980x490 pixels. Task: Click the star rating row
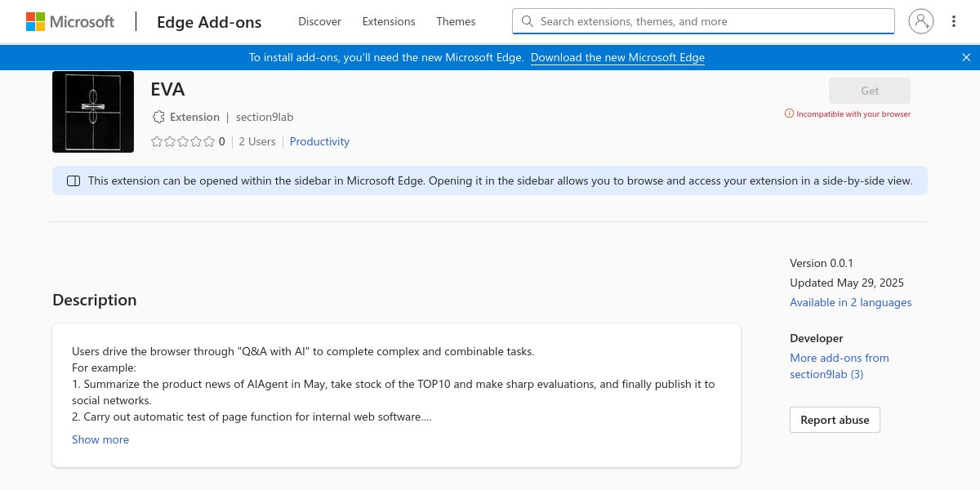click(183, 141)
